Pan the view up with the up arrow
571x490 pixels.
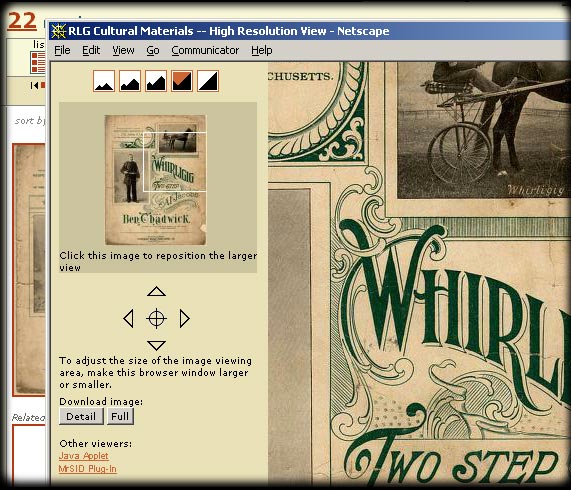click(157, 291)
